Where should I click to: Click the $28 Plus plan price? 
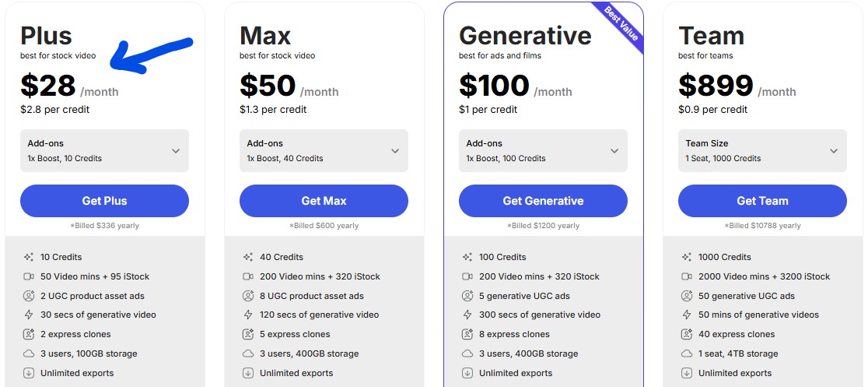tap(48, 86)
